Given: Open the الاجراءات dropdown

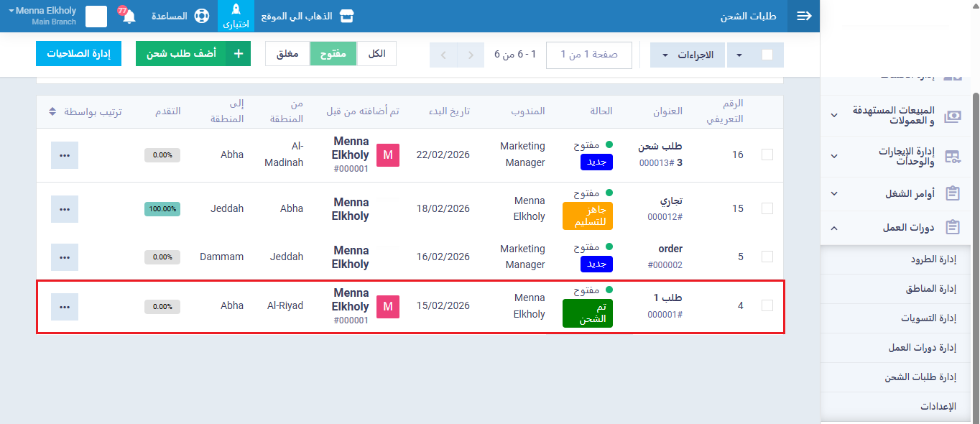Looking at the screenshot, I should click(688, 55).
